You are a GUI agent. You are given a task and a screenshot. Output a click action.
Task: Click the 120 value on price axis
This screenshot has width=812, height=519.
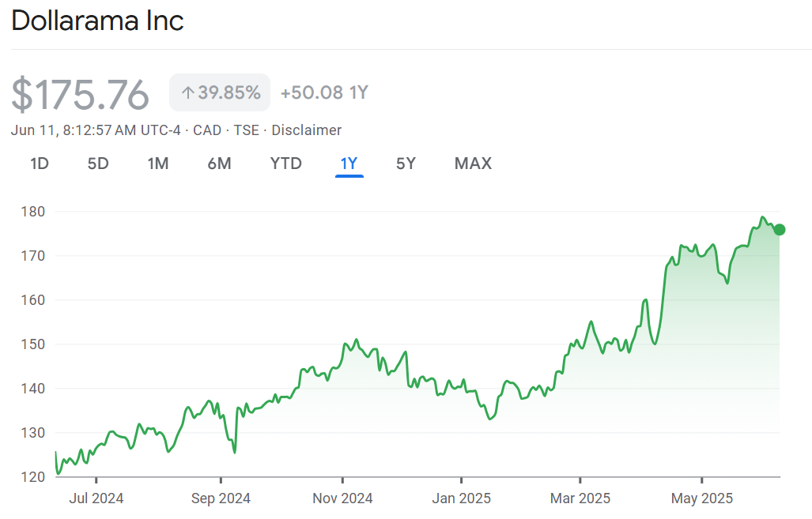(x=35, y=477)
